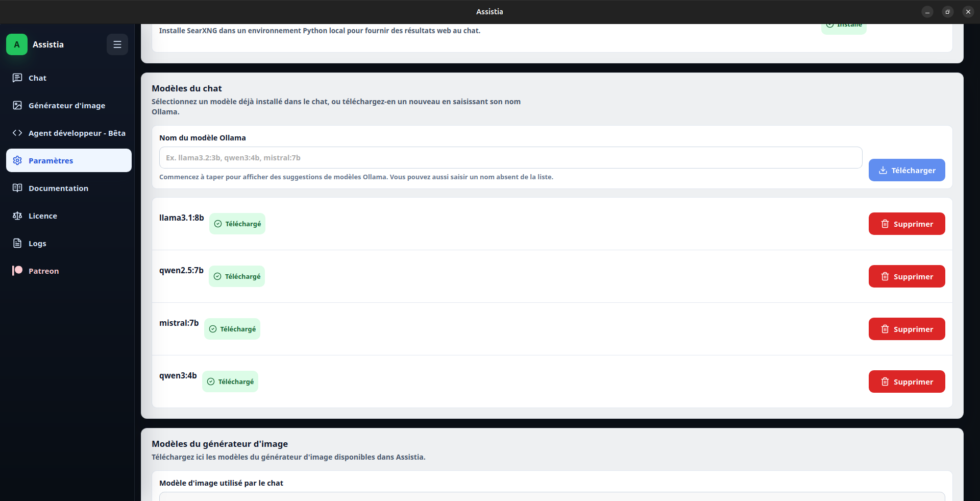Click the Patreon logo icon

pyautogui.click(x=17, y=270)
